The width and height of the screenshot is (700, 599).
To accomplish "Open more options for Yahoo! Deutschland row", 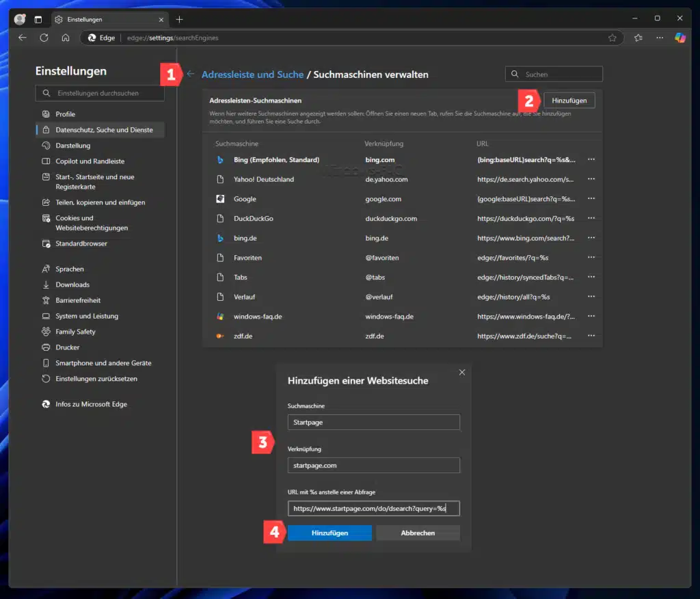I will [x=591, y=179].
